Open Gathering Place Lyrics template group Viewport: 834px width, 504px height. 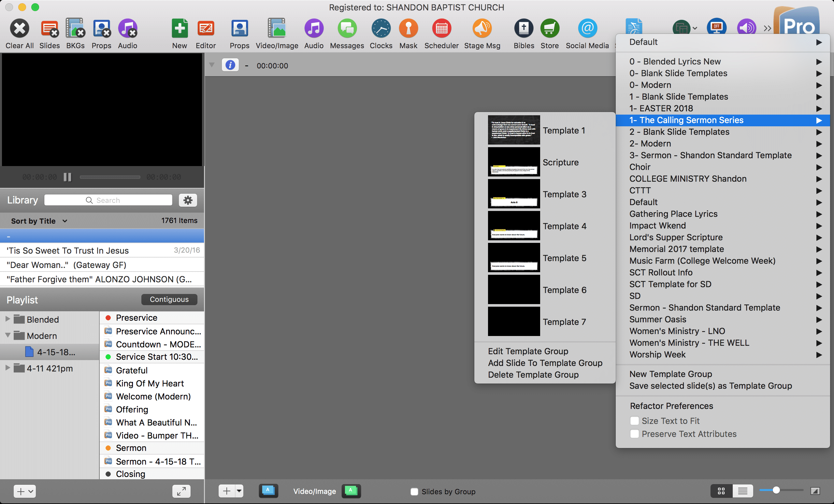[723, 214]
